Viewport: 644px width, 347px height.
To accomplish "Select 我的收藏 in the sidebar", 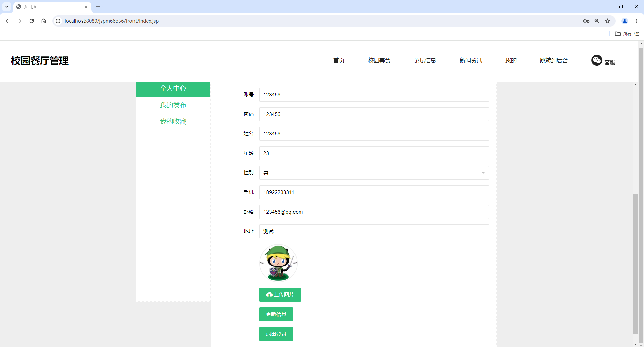I will (173, 121).
